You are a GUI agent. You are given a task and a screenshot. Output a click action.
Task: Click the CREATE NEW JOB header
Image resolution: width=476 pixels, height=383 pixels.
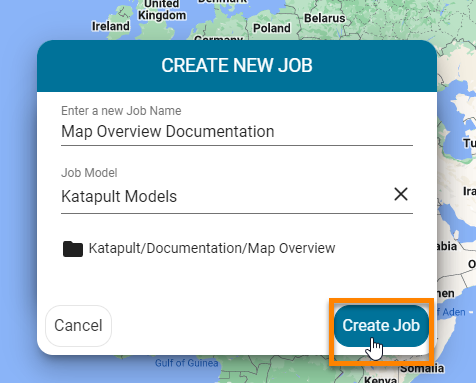237,65
